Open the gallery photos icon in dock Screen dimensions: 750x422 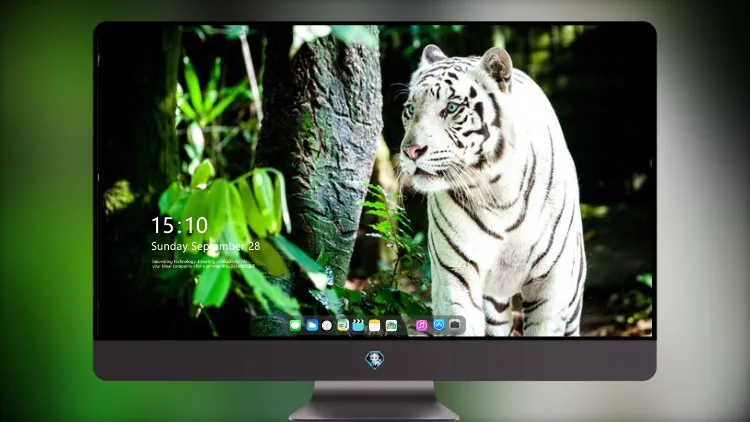[391, 326]
